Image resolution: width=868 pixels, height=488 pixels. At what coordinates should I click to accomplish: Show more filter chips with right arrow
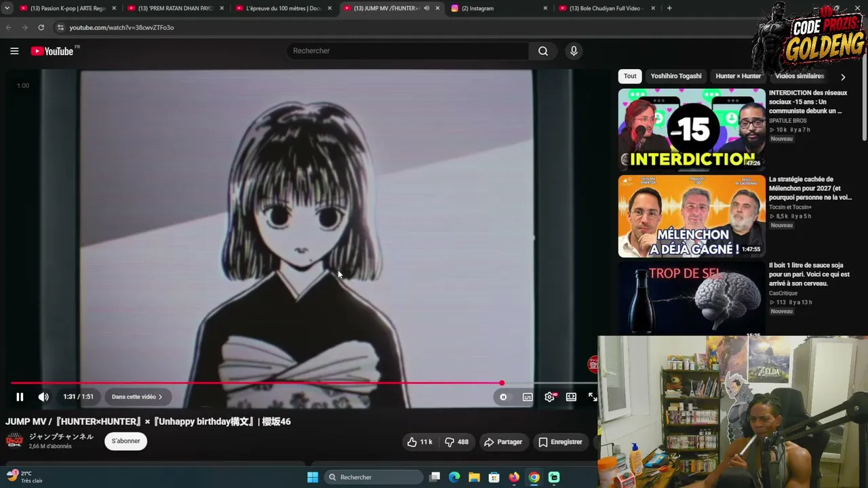[x=843, y=77]
